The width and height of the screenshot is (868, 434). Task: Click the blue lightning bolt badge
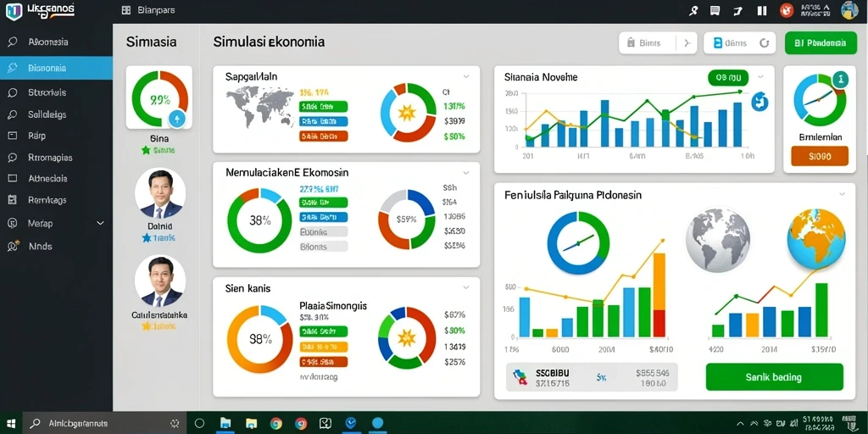pos(177,118)
